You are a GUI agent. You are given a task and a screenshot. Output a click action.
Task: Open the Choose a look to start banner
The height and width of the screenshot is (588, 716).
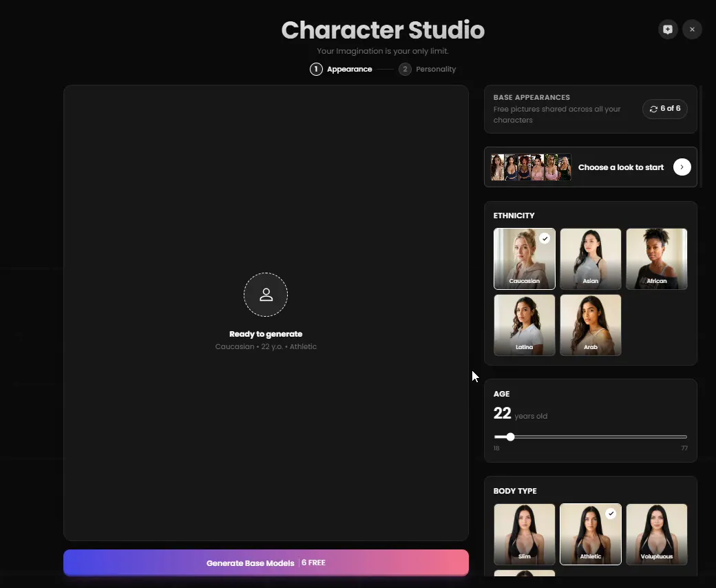pos(591,167)
